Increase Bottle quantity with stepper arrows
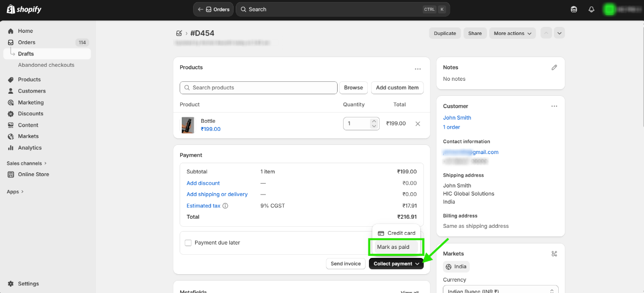The height and width of the screenshot is (293, 644). coord(374,121)
